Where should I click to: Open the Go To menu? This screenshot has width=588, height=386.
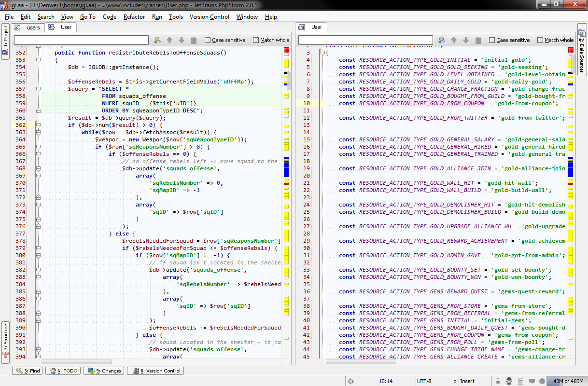[x=88, y=17]
